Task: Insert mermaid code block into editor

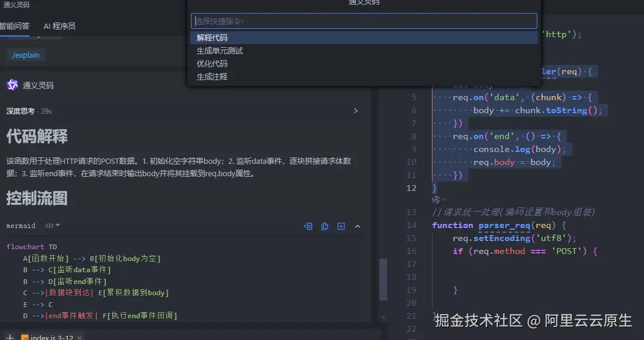Action: pyautogui.click(x=308, y=226)
